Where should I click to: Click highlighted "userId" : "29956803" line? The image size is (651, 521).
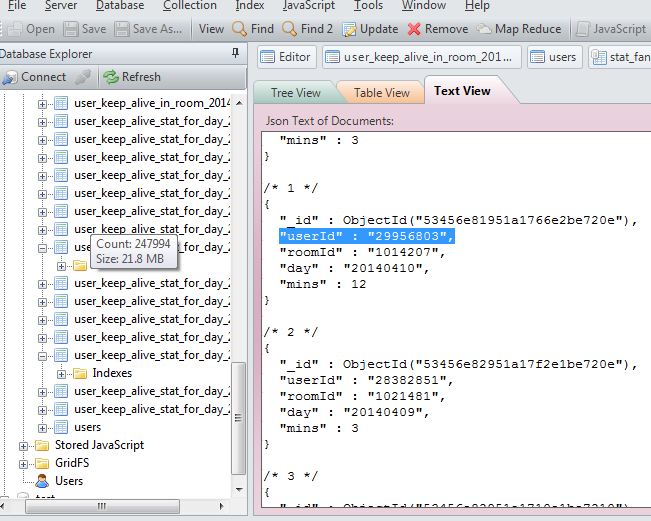coord(367,236)
